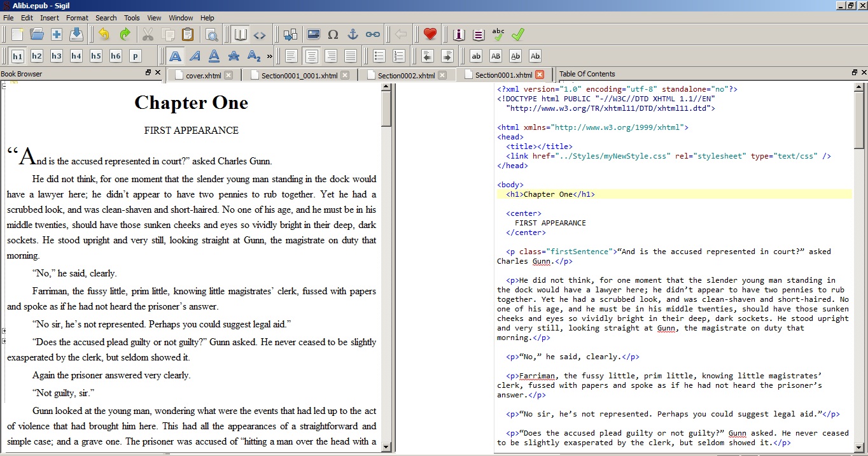The height and width of the screenshot is (456, 868).
Task: Close the cover.xhtml tab
Action: click(228, 75)
